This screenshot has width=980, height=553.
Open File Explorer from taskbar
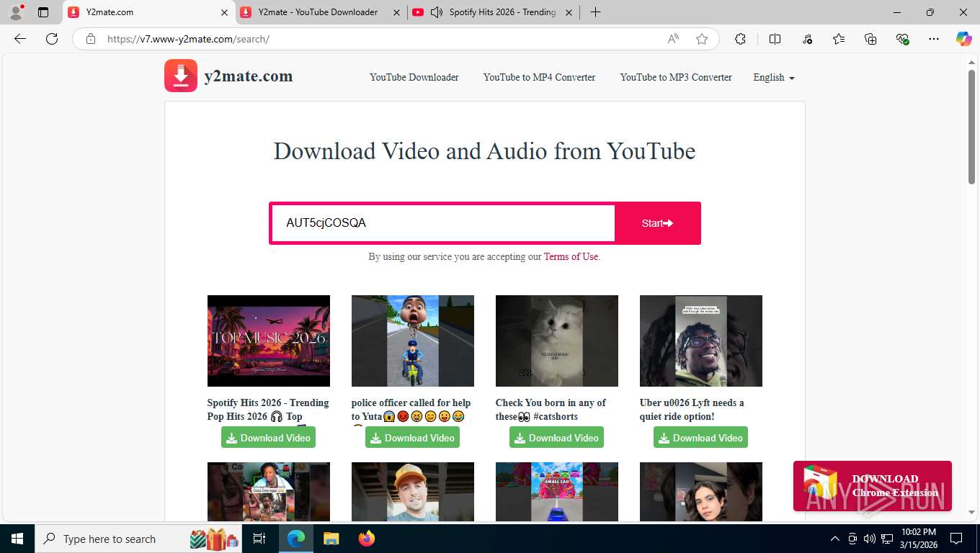tap(331, 539)
